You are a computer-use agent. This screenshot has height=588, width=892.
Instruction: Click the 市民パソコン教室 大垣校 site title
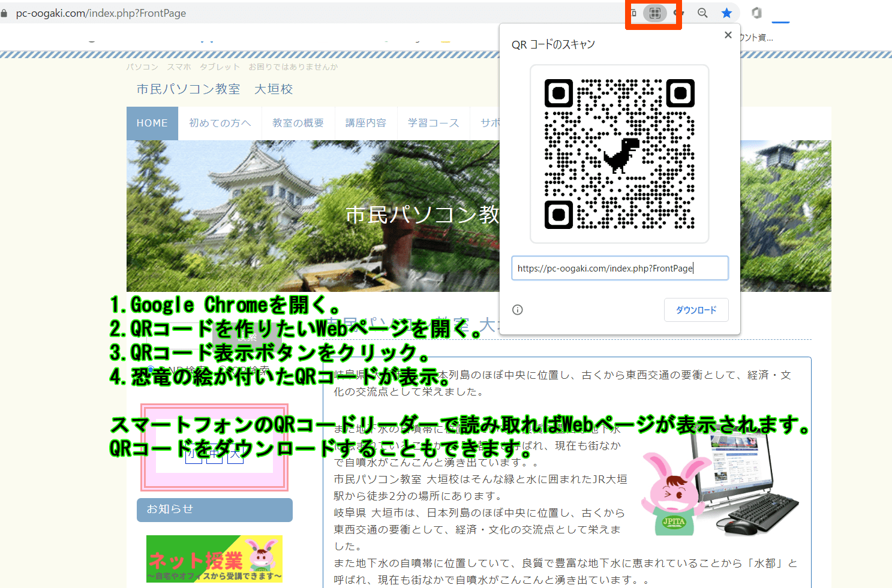point(214,89)
